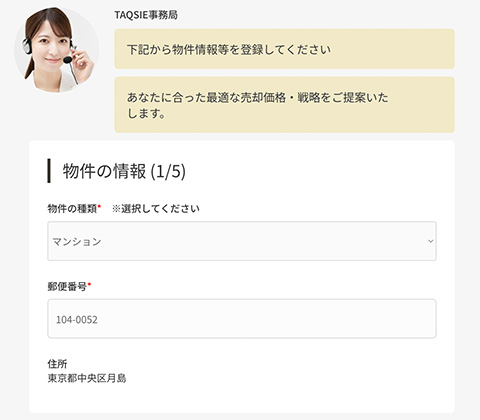This screenshot has width=480, height=420.
Task: Select the 下記から物件情報等を登録してください message bubble
Action: pos(285,49)
